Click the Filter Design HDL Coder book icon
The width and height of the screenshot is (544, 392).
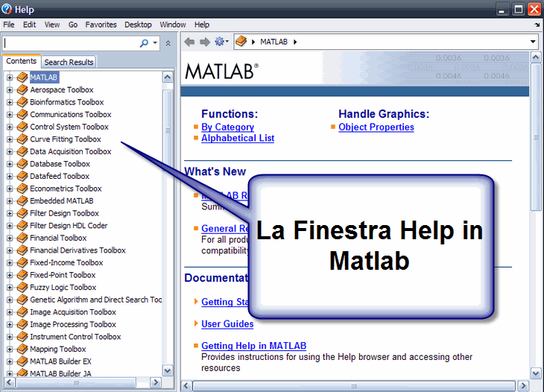(x=22, y=226)
